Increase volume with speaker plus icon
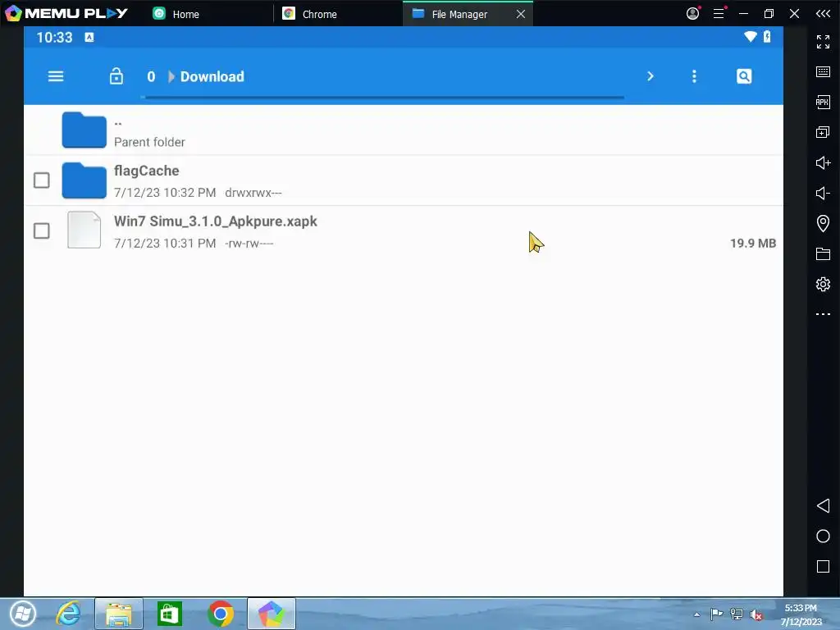840x630 pixels. pos(823,163)
